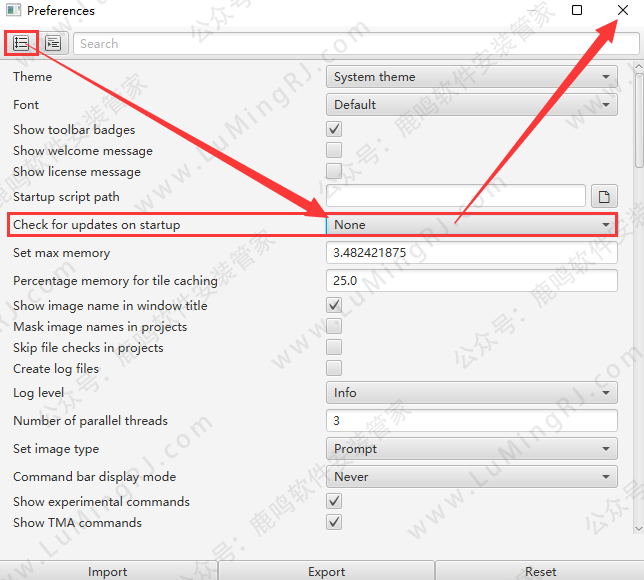The width and height of the screenshot is (644, 580).
Task: Uncheck Show toolbar badges
Action: [x=334, y=129]
